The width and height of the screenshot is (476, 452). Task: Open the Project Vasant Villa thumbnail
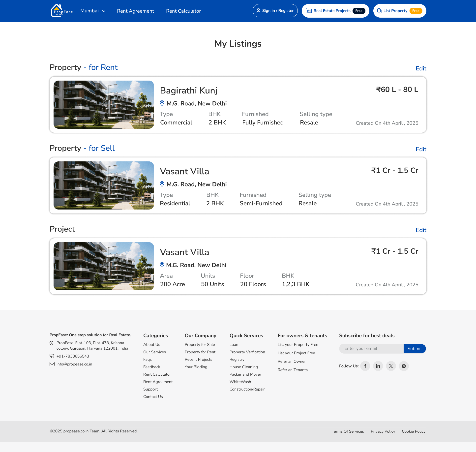[x=104, y=266]
